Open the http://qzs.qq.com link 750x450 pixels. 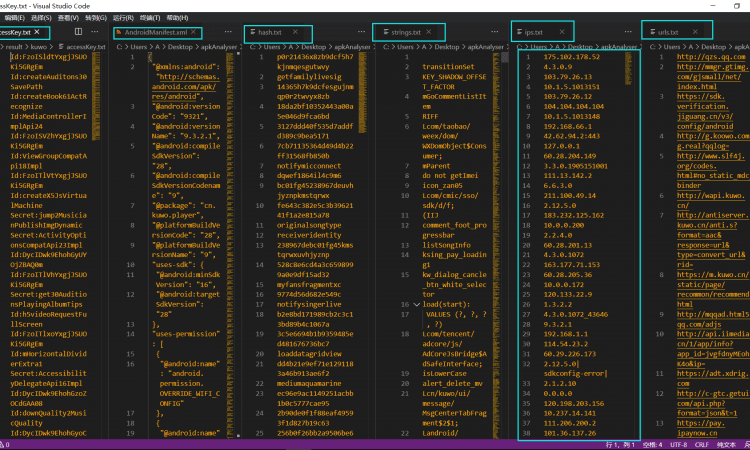711,57
